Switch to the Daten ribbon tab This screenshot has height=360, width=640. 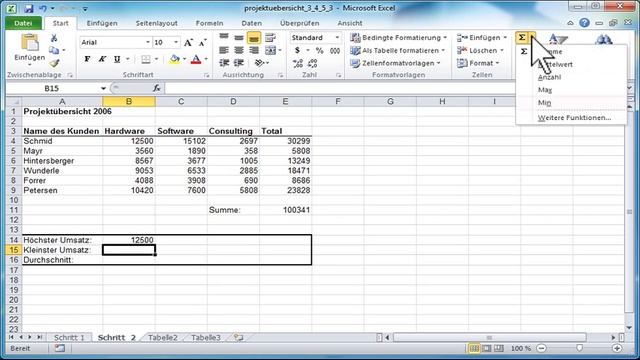pyautogui.click(x=252, y=23)
